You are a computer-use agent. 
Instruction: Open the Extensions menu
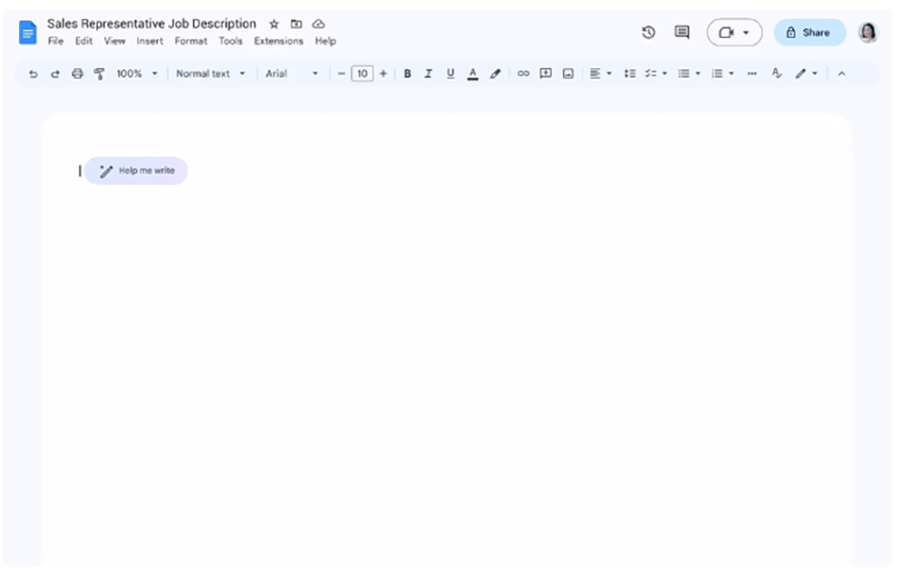pos(278,42)
